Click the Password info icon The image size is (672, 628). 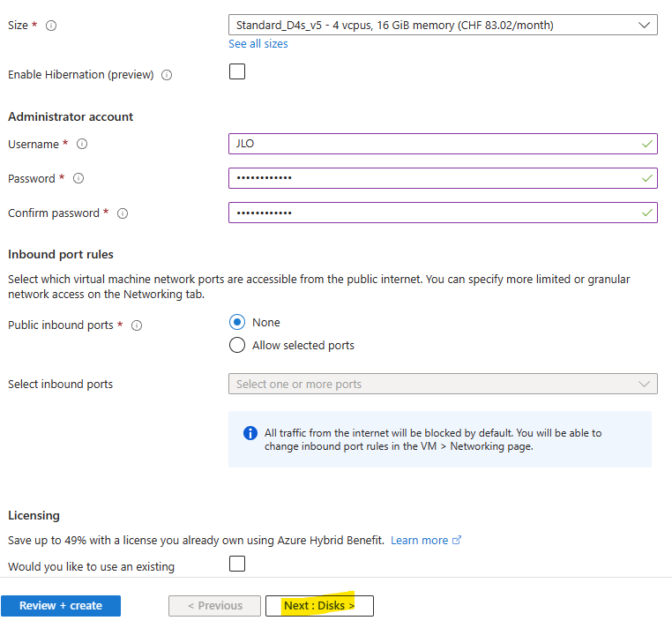click(x=78, y=178)
